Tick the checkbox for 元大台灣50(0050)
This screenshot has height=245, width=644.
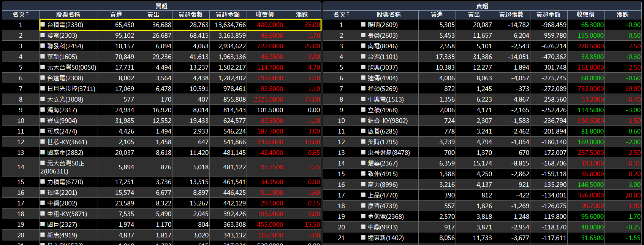click(43, 67)
